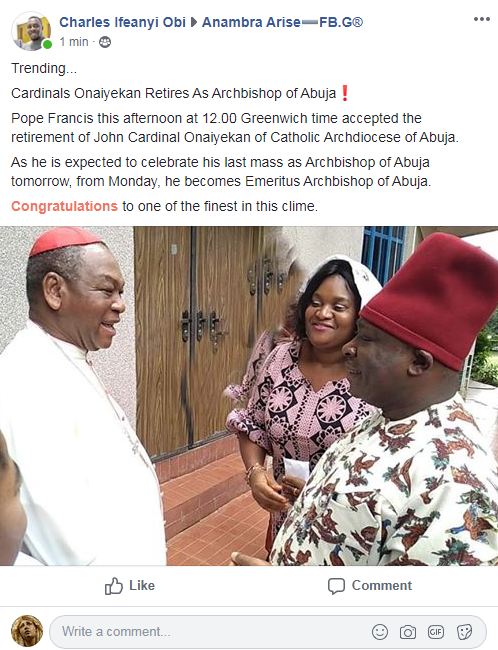Click the Comment speech bubble icon
The height and width of the screenshot is (650, 498).
pos(336,586)
